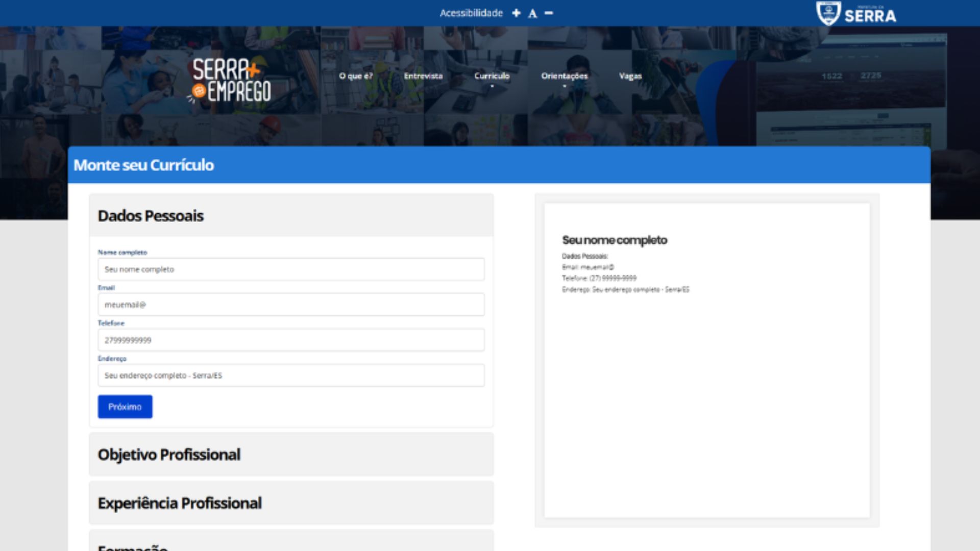Focus the Nome completo input field
980x551 pixels.
pos(291,269)
